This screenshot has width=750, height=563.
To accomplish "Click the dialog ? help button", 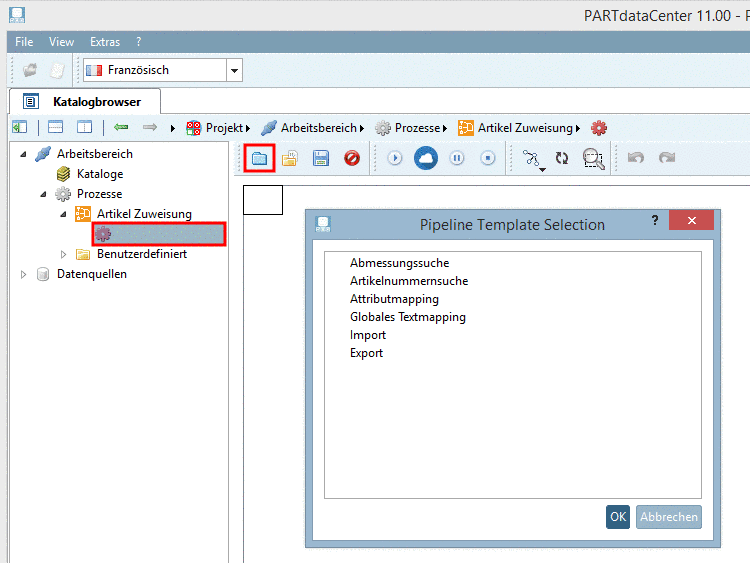I will click(x=655, y=220).
